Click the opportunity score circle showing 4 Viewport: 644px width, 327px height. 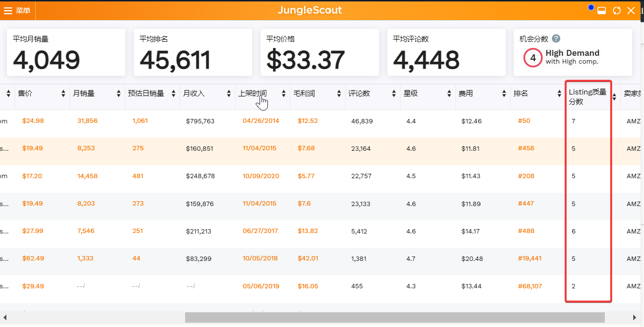tap(533, 58)
